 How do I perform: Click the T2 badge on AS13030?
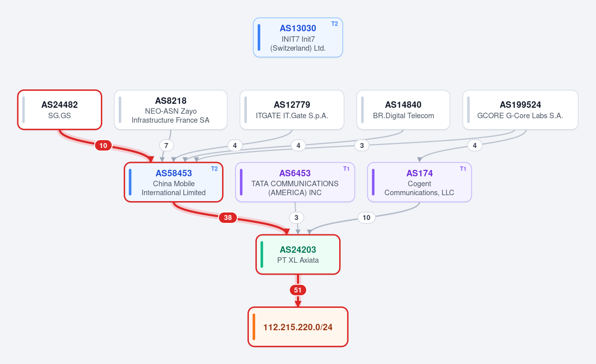(334, 24)
